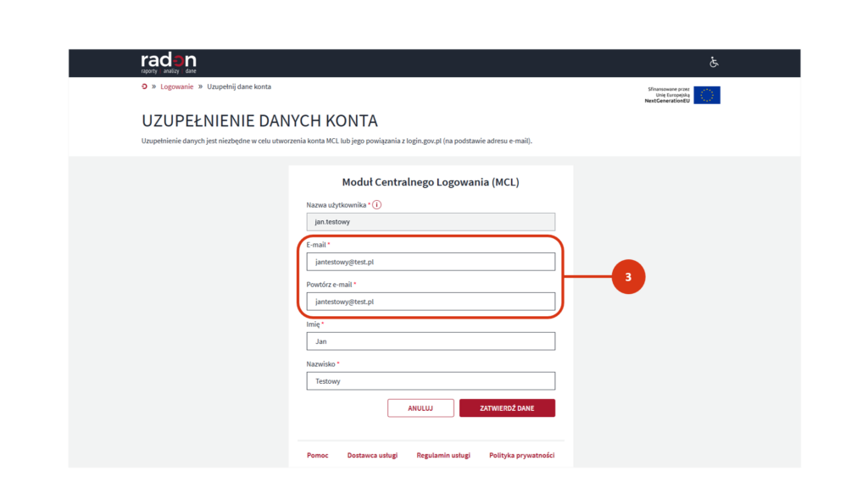Viewport: 868px width, 488px height.
Task: Click the Nazwa użytkownika field with jan.testowy
Action: point(431,222)
